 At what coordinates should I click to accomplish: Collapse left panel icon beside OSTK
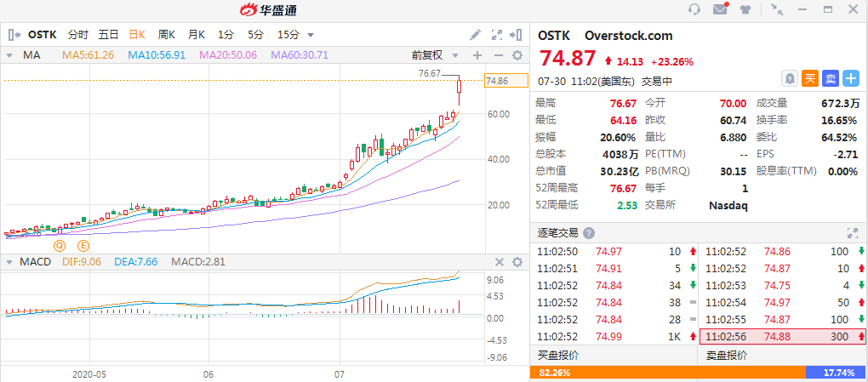coord(14,35)
